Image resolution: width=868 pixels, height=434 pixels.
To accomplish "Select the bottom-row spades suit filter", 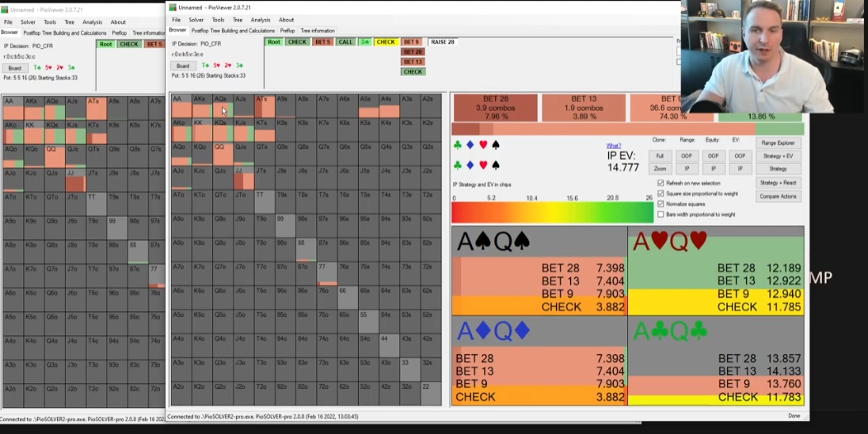I will click(x=496, y=165).
